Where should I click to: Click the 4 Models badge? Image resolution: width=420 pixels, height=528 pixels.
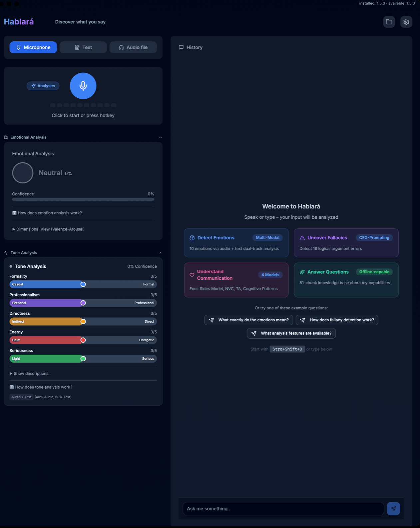pyautogui.click(x=270, y=275)
